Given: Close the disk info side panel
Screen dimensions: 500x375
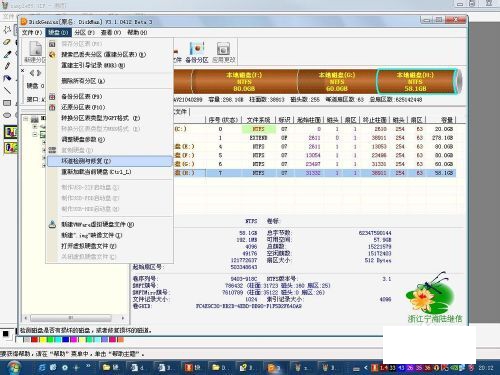Looking at the screenshot, I should click(23, 71).
